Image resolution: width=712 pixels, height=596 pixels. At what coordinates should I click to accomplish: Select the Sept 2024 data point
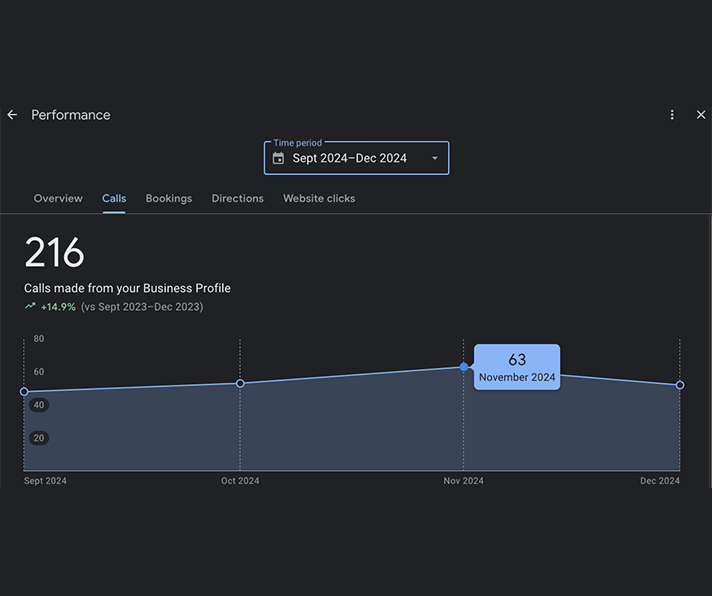[x=24, y=392]
